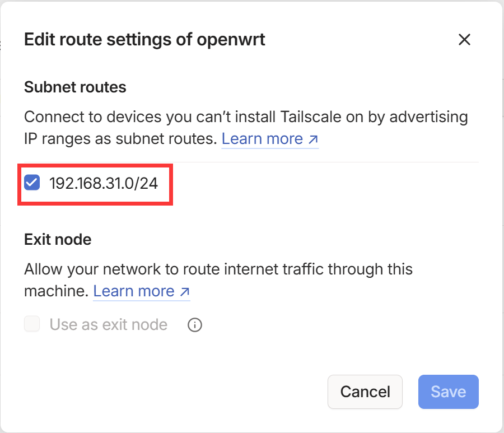
Task: Click the 192.168.31.0/24 route label text
Action: [104, 183]
